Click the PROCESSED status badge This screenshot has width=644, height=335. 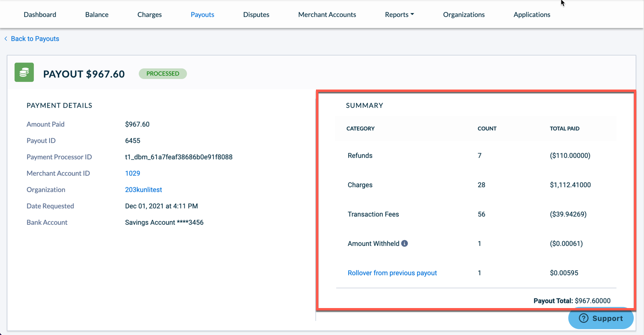(x=162, y=74)
